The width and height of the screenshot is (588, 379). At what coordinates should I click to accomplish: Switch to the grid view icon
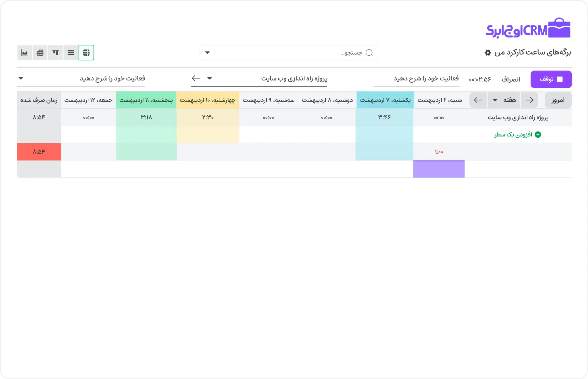point(86,53)
